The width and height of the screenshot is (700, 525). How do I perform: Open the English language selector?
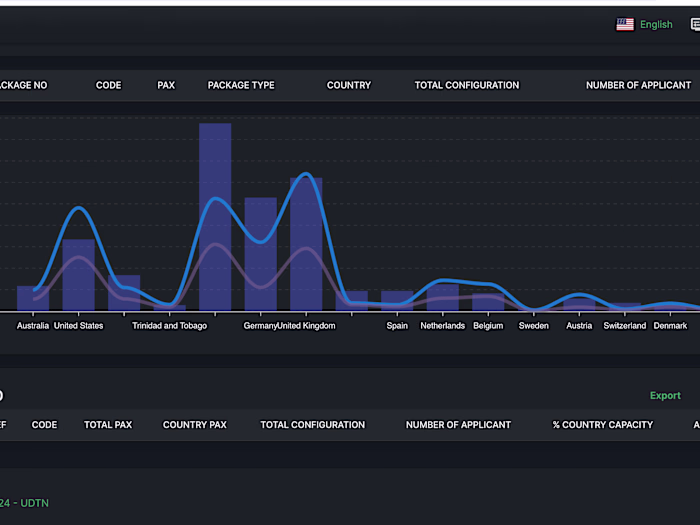click(656, 25)
